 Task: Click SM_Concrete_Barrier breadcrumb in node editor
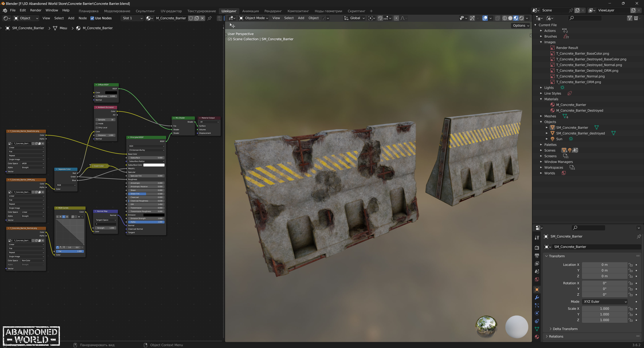tap(28, 28)
